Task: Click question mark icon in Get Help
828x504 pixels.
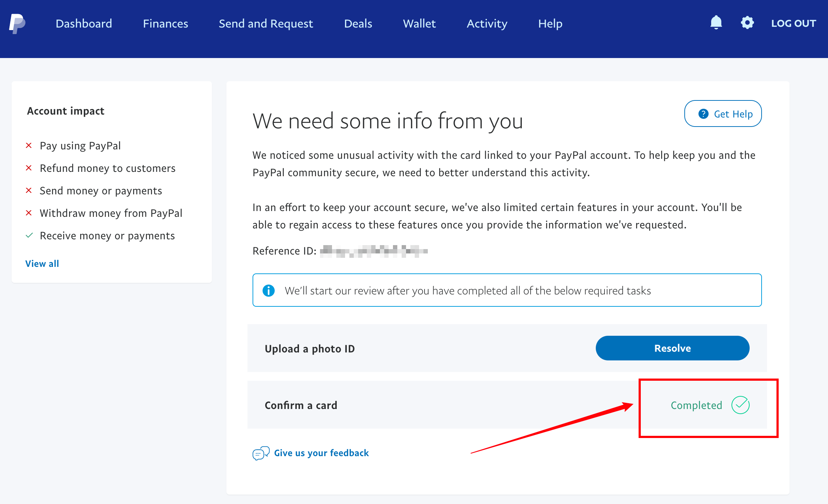Action: coord(703,114)
